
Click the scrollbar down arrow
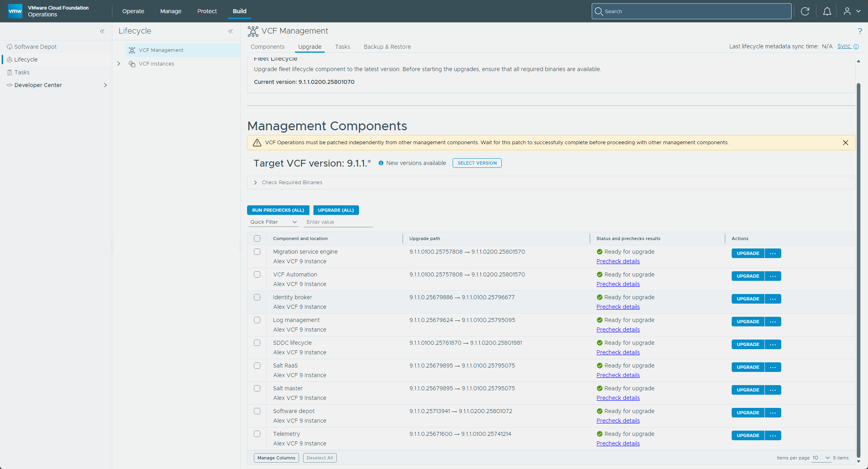click(858, 461)
